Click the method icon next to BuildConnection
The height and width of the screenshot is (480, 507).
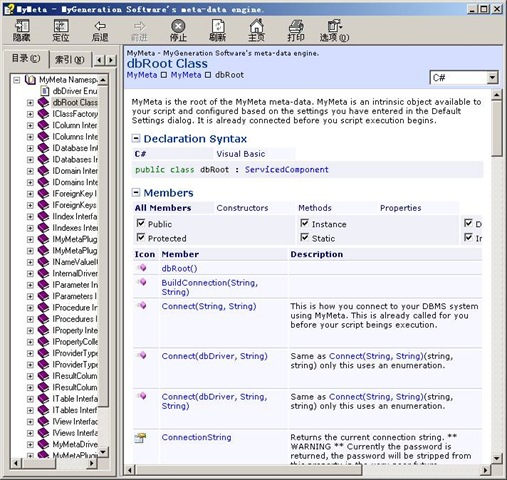point(142,282)
